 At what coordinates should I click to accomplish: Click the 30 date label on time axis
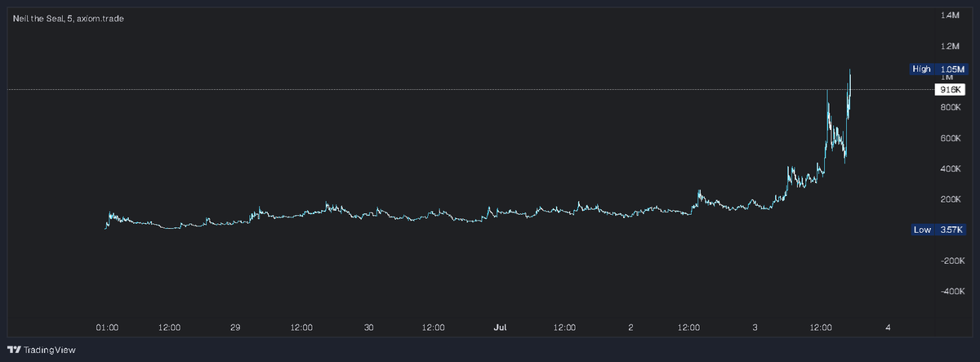pos(369,328)
